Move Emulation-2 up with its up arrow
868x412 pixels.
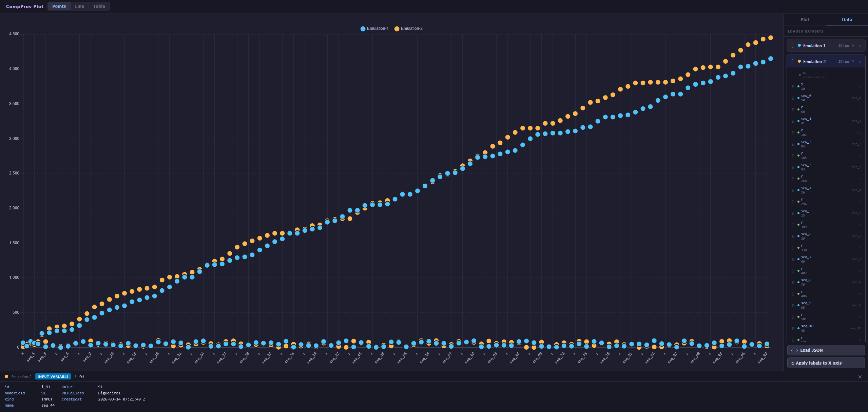pyautogui.click(x=793, y=59)
